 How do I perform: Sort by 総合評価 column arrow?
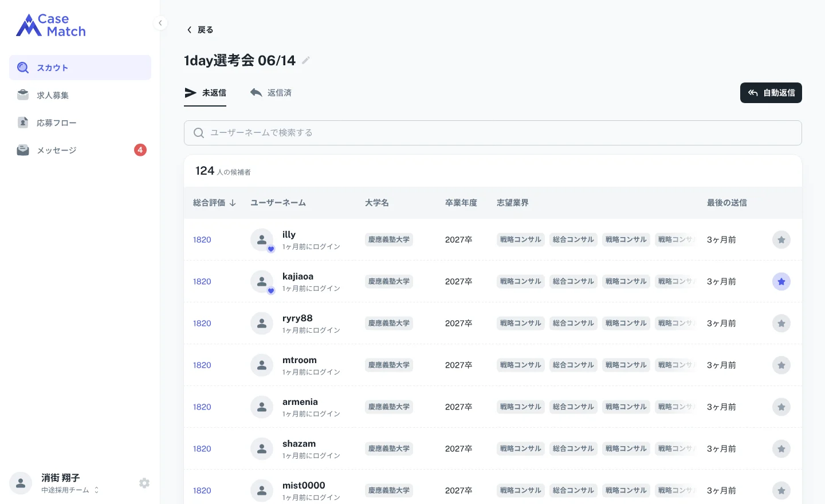[x=233, y=203]
